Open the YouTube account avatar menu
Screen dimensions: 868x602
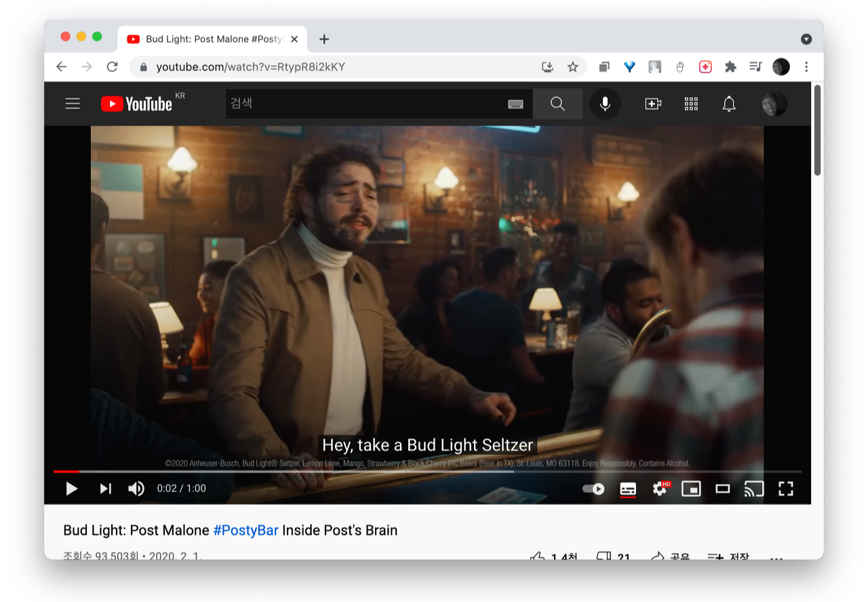point(774,104)
